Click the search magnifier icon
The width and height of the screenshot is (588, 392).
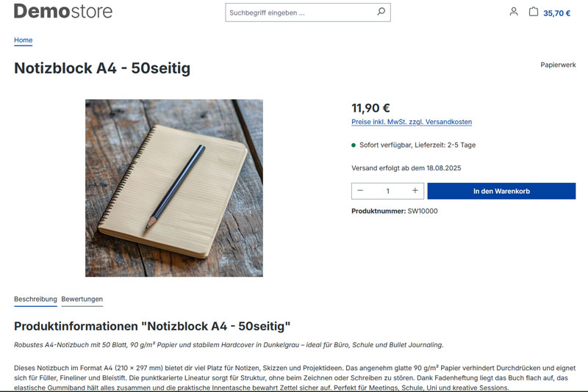tap(381, 12)
